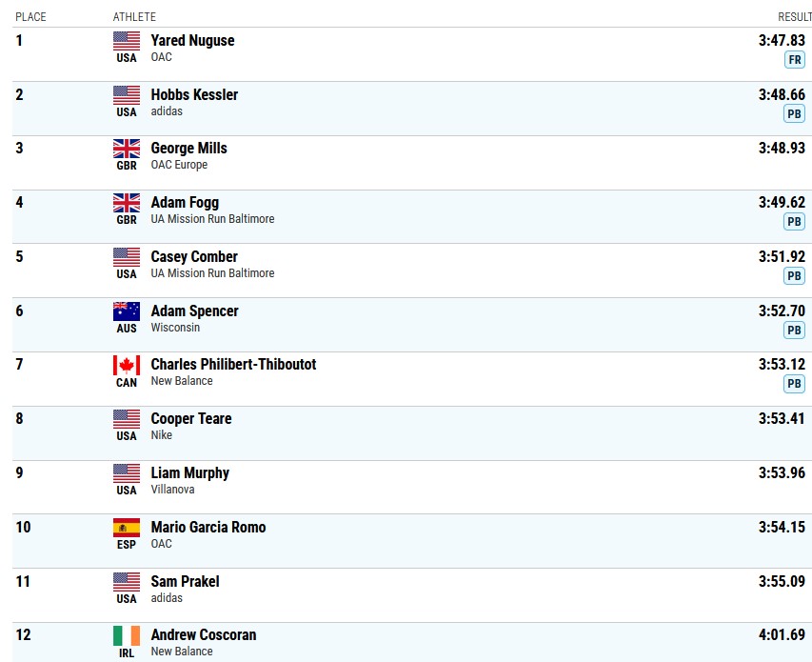Select Cooper Teare's name
Viewport: 812px width, 662px height.
point(191,418)
